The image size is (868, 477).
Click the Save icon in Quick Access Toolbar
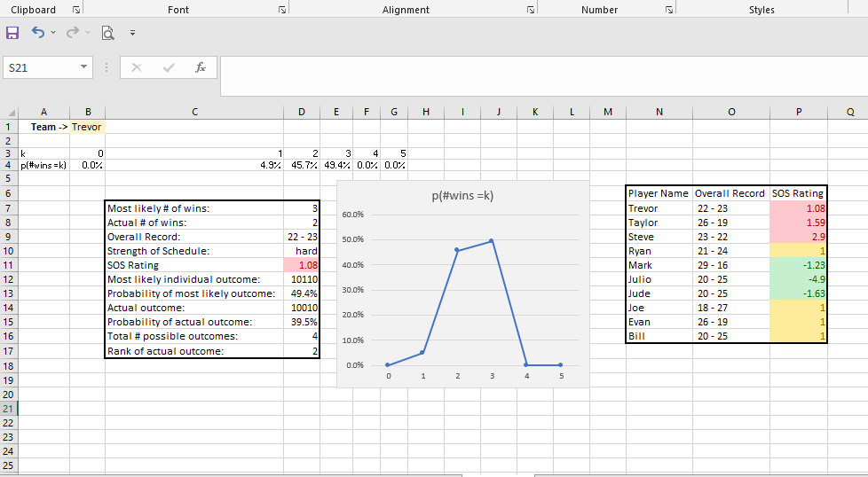pos(12,33)
